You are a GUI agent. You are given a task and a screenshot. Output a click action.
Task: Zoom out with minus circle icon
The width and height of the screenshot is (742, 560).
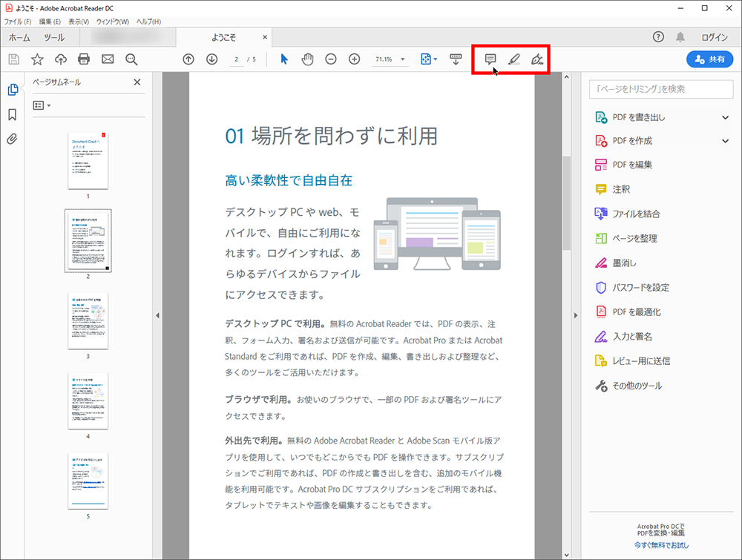point(331,59)
